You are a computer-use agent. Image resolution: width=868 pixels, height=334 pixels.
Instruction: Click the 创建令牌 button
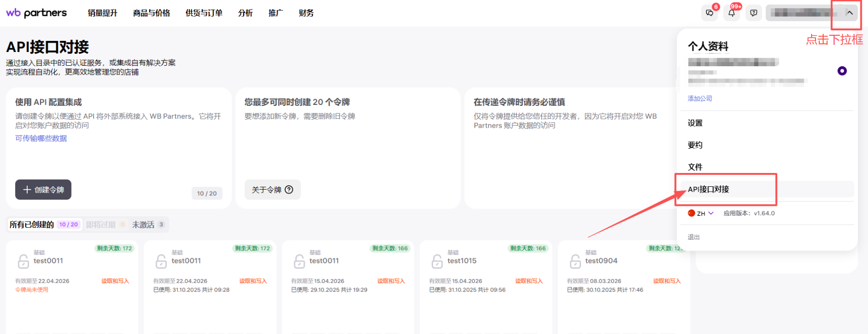(43, 190)
